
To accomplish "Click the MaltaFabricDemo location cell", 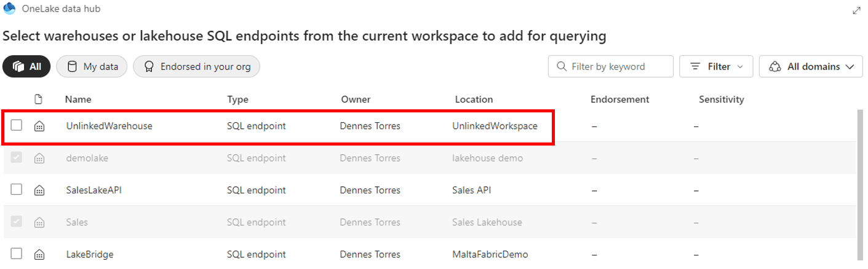I will pos(490,254).
